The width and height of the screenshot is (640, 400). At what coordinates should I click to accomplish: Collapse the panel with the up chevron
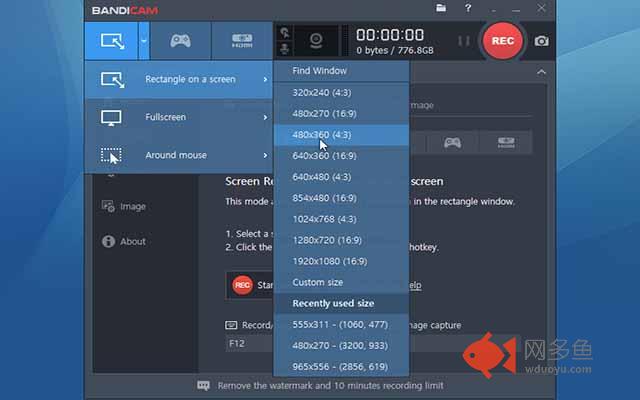click(x=541, y=72)
